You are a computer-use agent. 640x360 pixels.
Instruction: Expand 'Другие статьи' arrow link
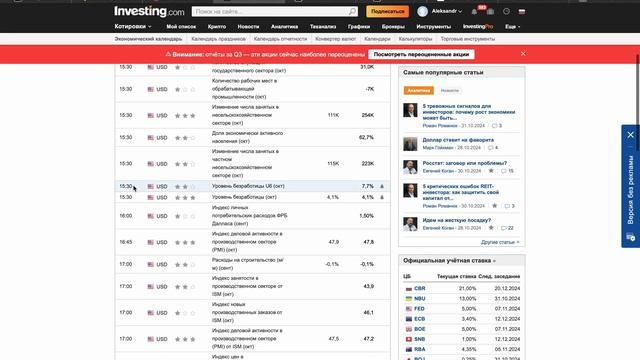(500, 242)
